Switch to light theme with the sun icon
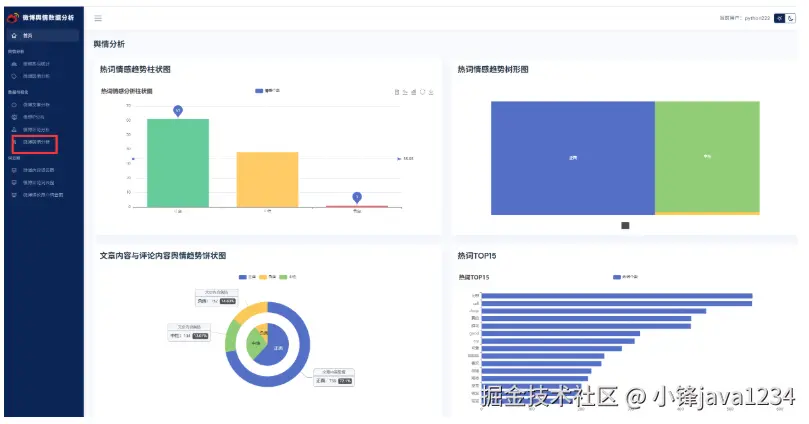 (780, 18)
